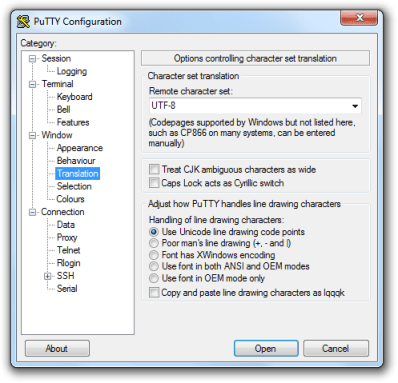Select Use Unicode line drawing code points

(x=154, y=232)
